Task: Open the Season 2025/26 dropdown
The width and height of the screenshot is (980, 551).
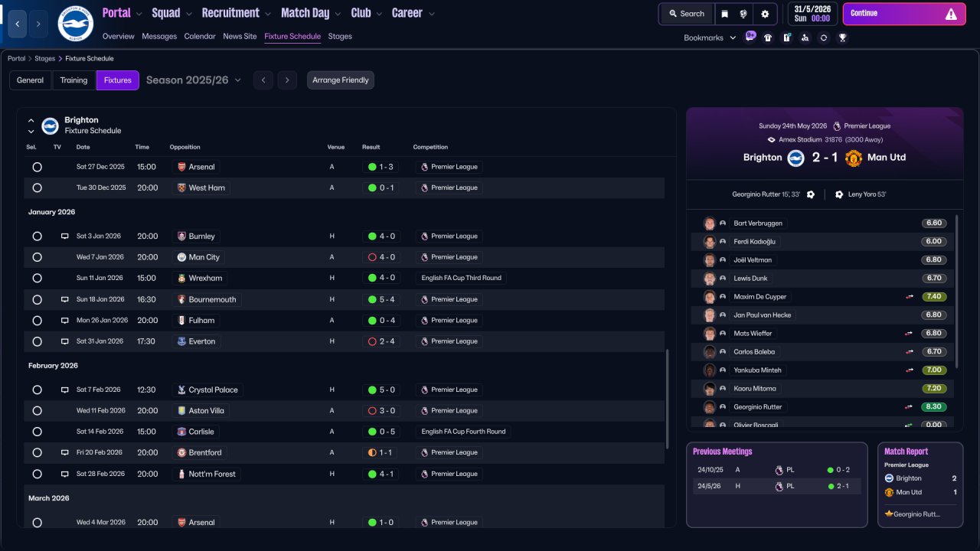Action: tap(194, 80)
